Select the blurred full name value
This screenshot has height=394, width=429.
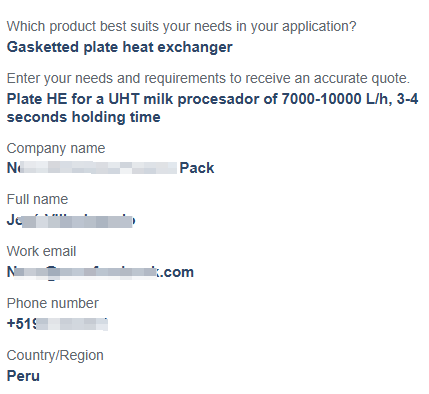[71, 220]
